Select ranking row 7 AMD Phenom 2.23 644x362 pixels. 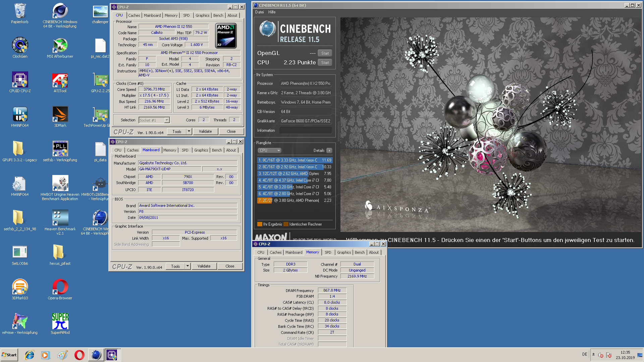pos(295,200)
